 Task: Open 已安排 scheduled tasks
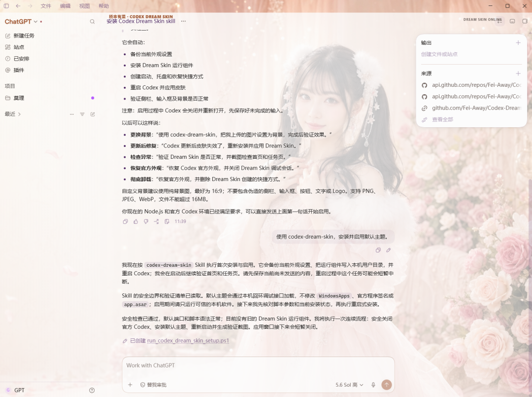pos(21,59)
